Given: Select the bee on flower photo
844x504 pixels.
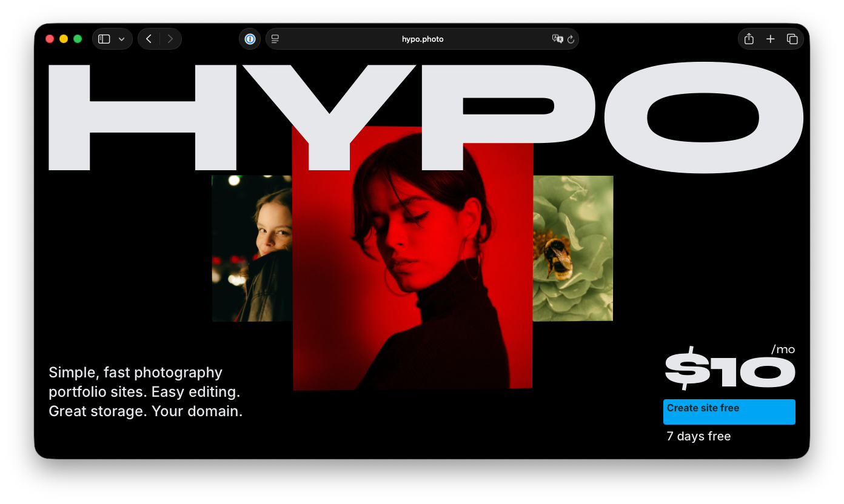Looking at the screenshot, I should coord(573,248).
